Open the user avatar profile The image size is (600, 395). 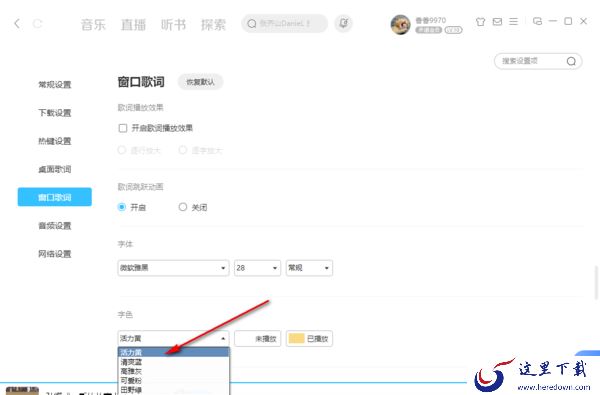click(400, 24)
